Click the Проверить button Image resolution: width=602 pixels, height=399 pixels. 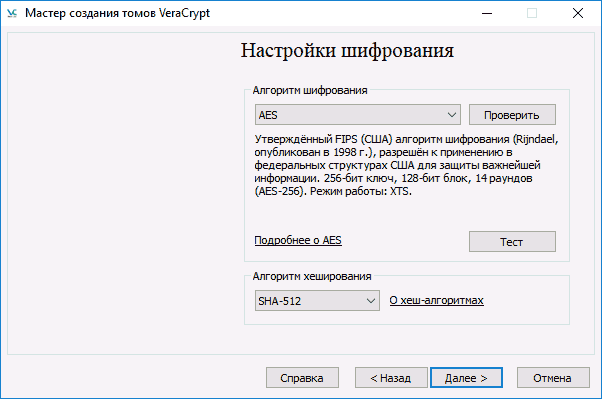pyautogui.click(x=512, y=114)
